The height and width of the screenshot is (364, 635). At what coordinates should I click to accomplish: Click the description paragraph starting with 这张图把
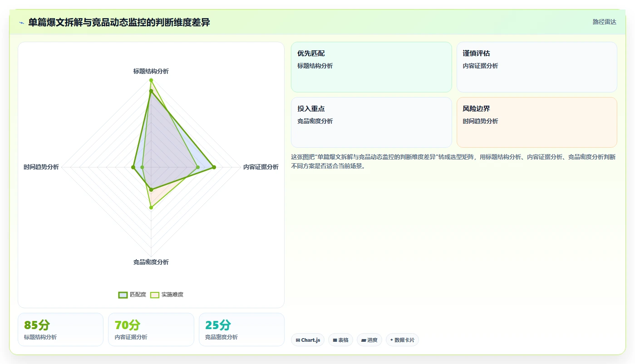pos(453,161)
